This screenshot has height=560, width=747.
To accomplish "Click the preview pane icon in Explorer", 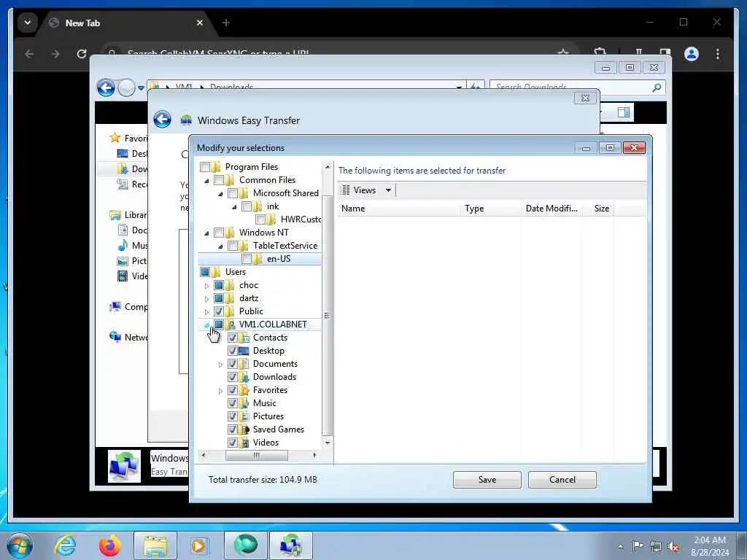I will pos(624,112).
